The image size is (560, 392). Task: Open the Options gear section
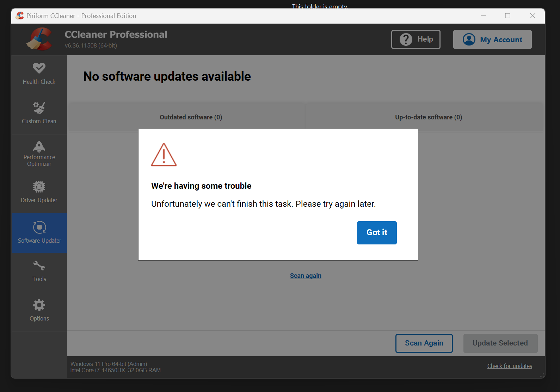tap(39, 312)
